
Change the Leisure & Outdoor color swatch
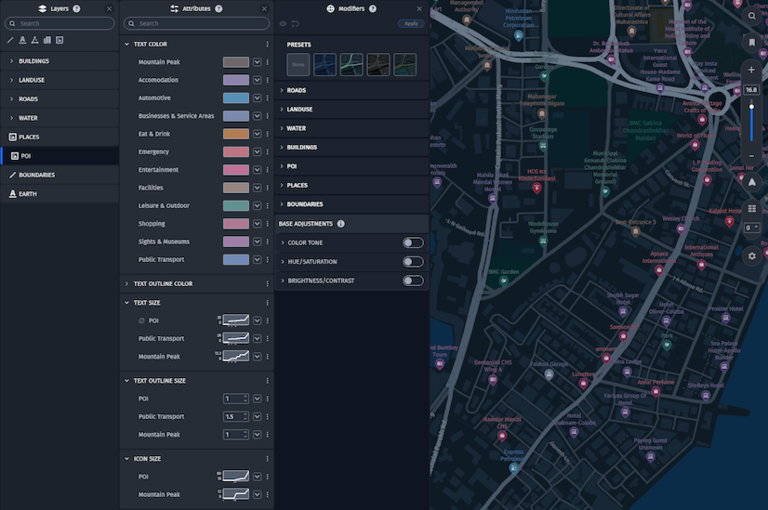pyautogui.click(x=236, y=206)
